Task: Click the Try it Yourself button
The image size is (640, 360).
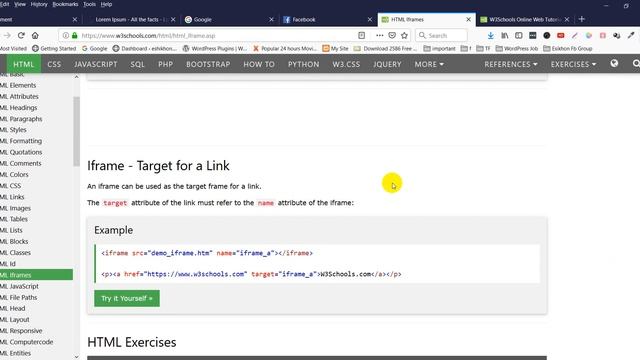Action: [x=127, y=298]
